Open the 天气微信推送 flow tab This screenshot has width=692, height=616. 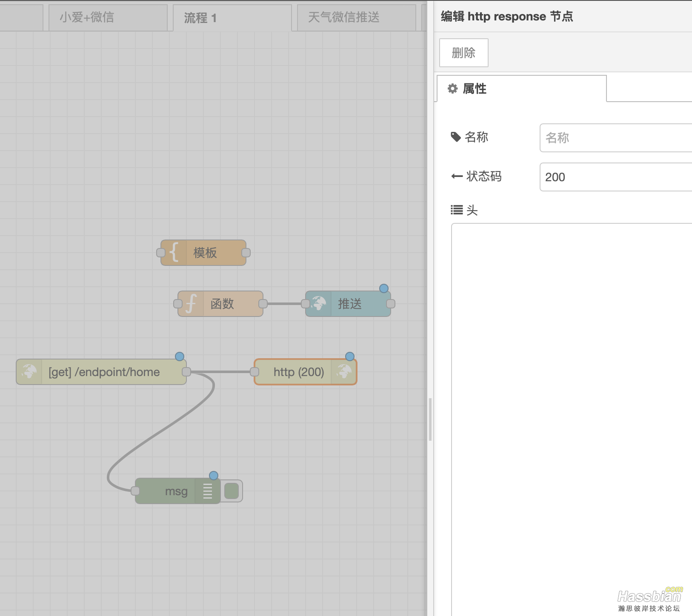click(x=357, y=17)
